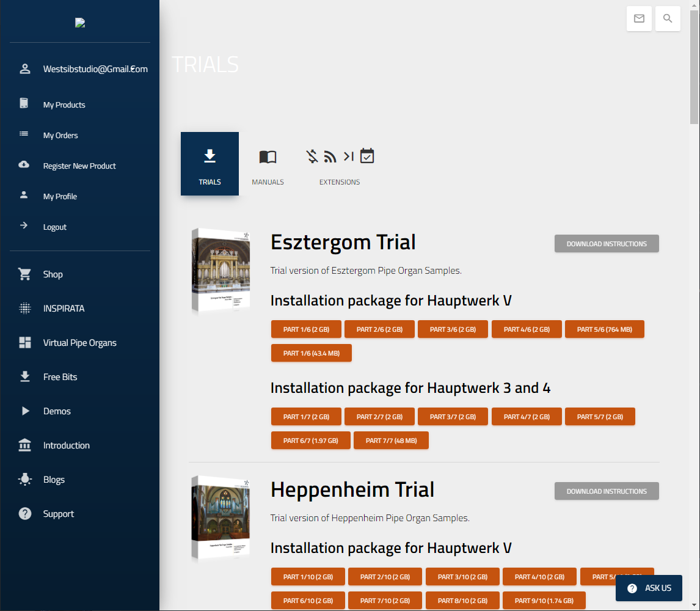Click Download Instructions for Esztergom Trial
This screenshot has width=700, height=611.
tap(607, 243)
